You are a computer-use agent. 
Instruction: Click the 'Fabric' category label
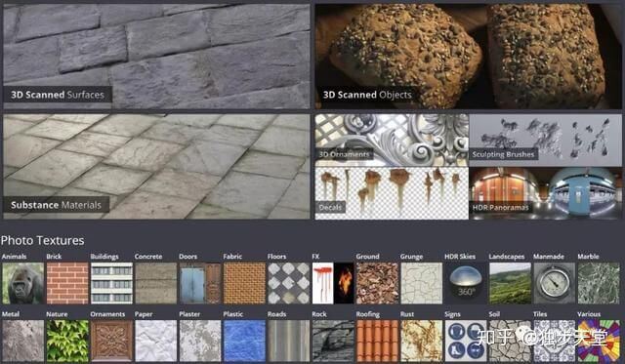pos(232,257)
